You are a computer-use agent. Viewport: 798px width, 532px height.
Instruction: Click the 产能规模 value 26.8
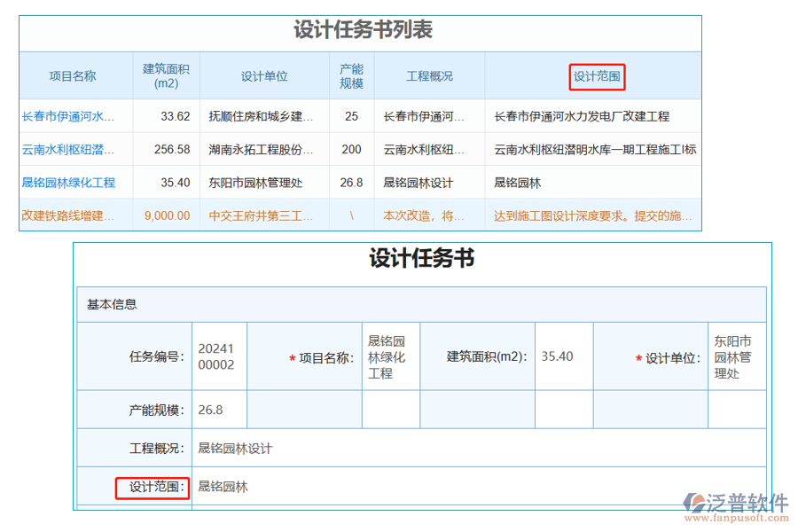(213, 409)
